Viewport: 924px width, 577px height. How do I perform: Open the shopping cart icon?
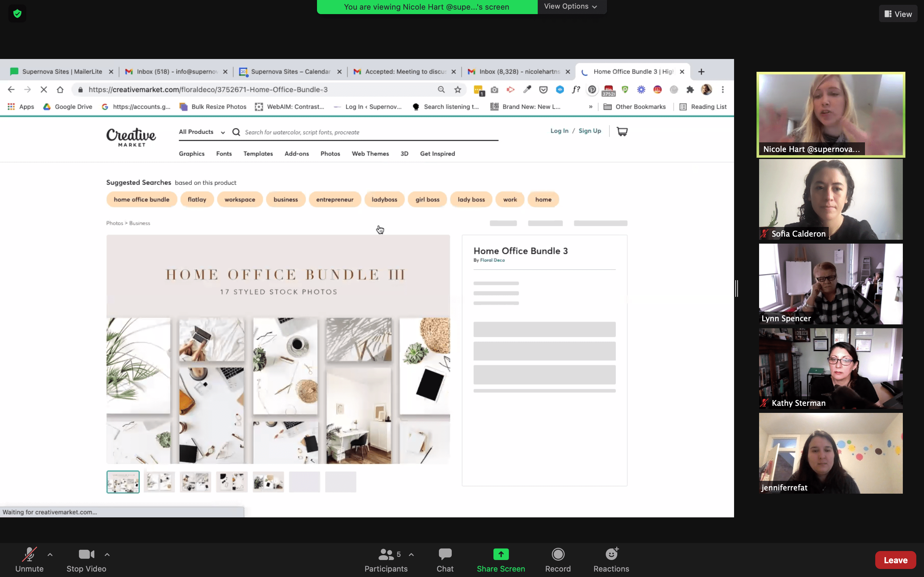[x=622, y=131]
